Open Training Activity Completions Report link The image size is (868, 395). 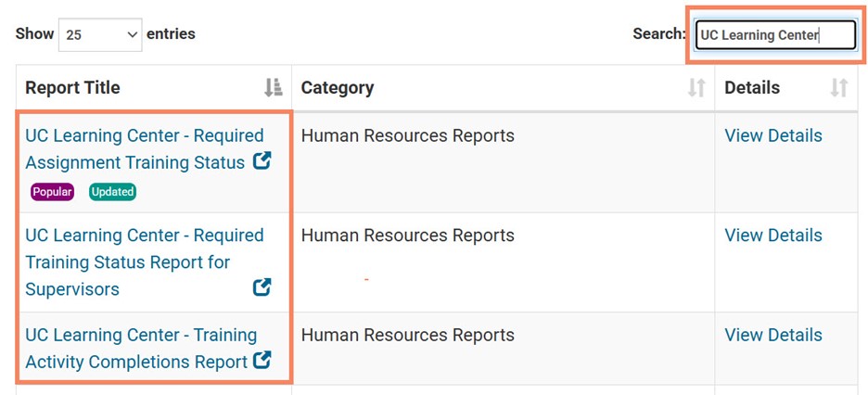(x=141, y=348)
